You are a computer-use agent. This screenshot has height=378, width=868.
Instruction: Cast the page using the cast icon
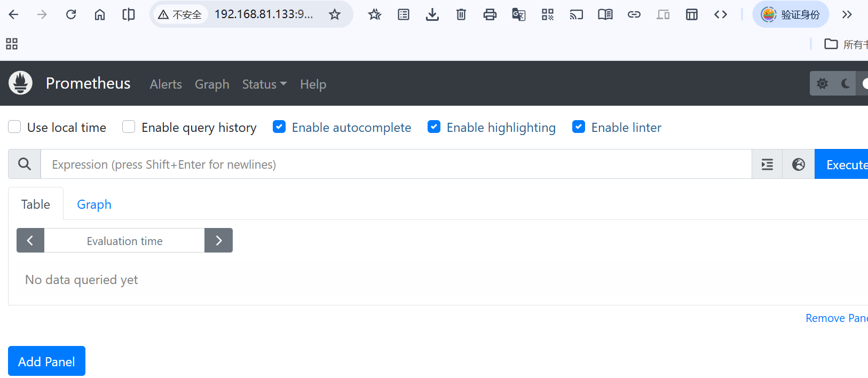coord(577,14)
